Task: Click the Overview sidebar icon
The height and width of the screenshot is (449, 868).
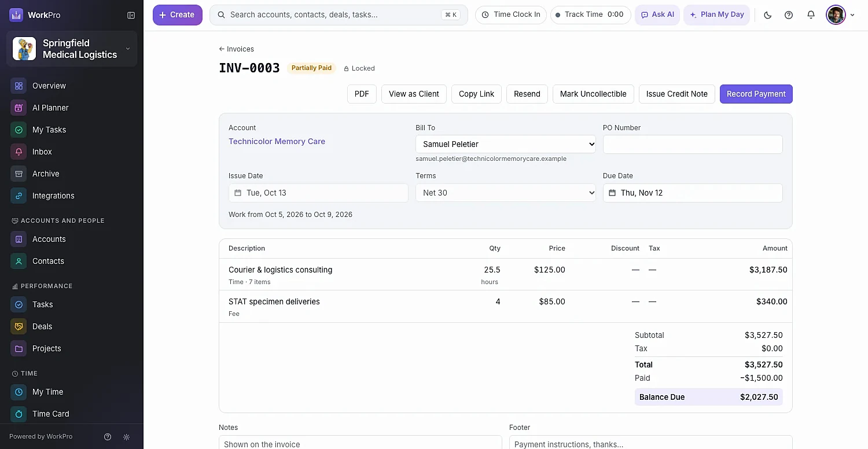Action: [19, 86]
